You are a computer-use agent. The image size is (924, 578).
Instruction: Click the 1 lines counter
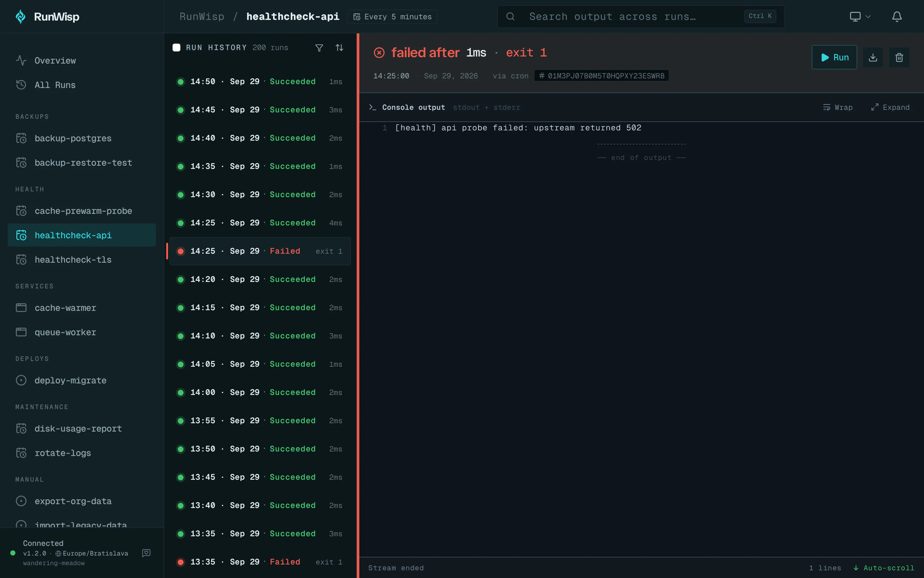point(825,568)
